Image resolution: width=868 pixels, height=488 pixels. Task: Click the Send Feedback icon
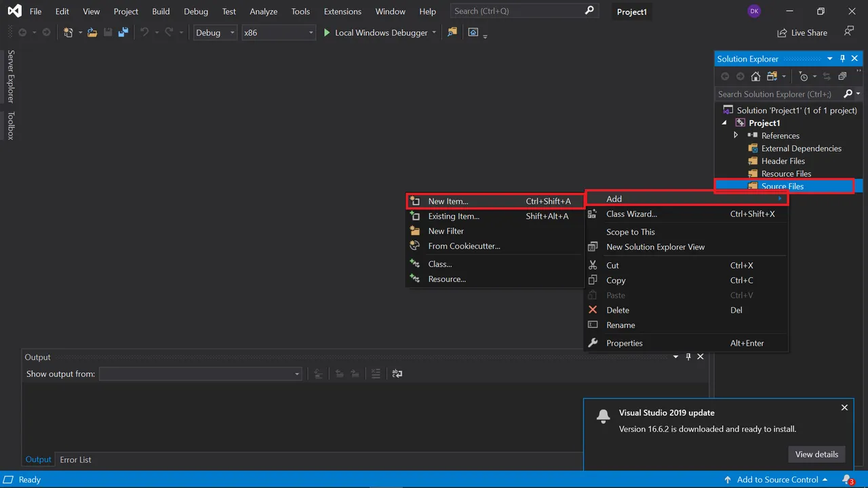(848, 32)
